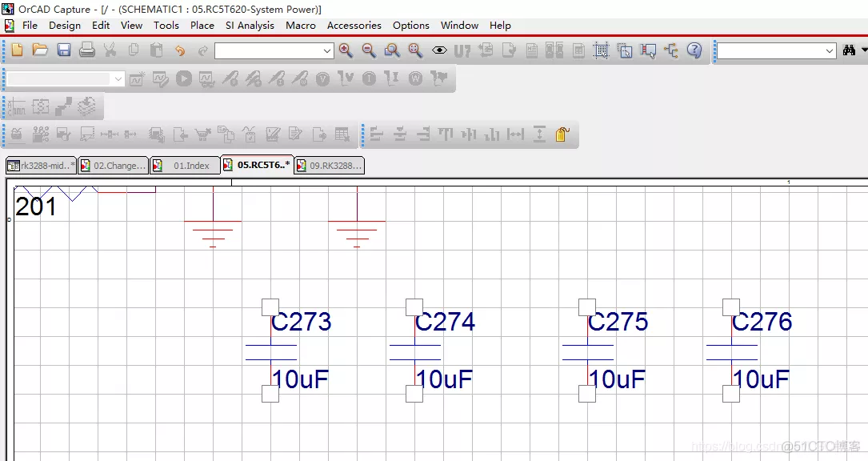Click the paste clipboard icon
Viewport: 868px width, 461px height.
pos(157,50)
